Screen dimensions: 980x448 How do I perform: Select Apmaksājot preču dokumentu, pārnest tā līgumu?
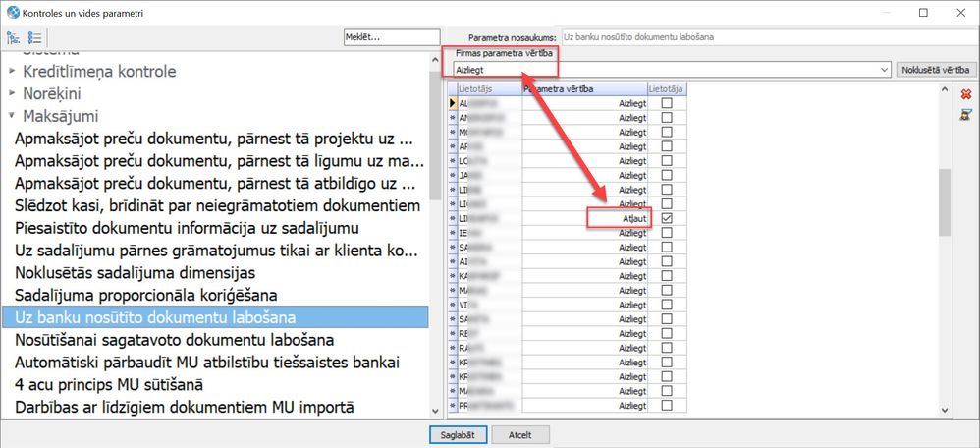[x=219, y=161]
